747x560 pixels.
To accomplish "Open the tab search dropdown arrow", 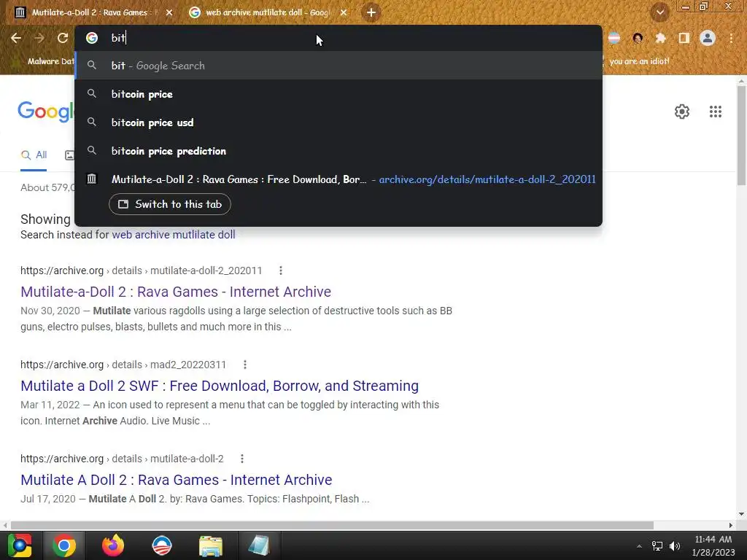I will pyautogui.click(x=659, y=13).
